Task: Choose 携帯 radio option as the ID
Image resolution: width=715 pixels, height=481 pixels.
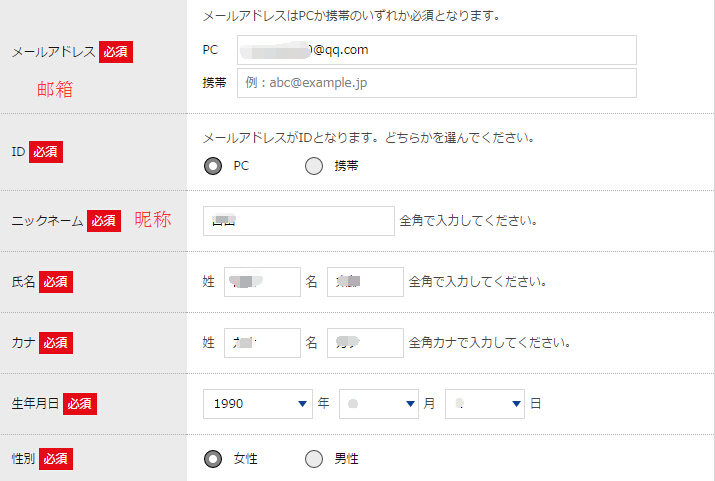Action: coord(314,166)
